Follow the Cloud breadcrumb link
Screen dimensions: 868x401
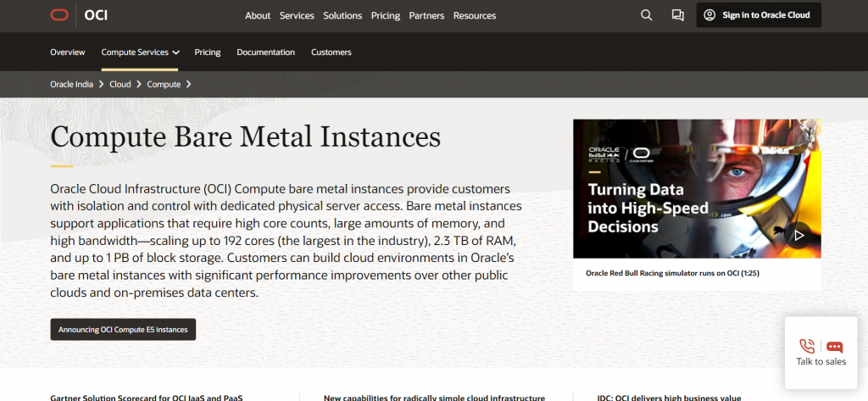point(120,84)
